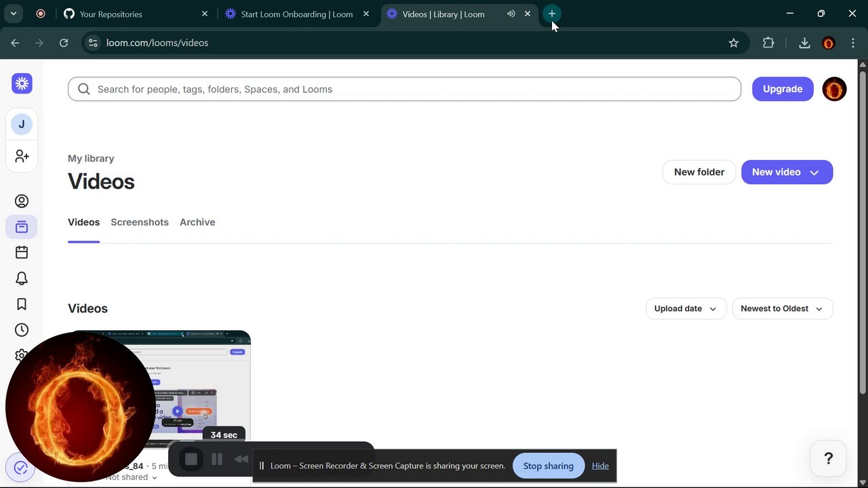Click the Upgrade button

pyautogui.click(x=783, y=89)
